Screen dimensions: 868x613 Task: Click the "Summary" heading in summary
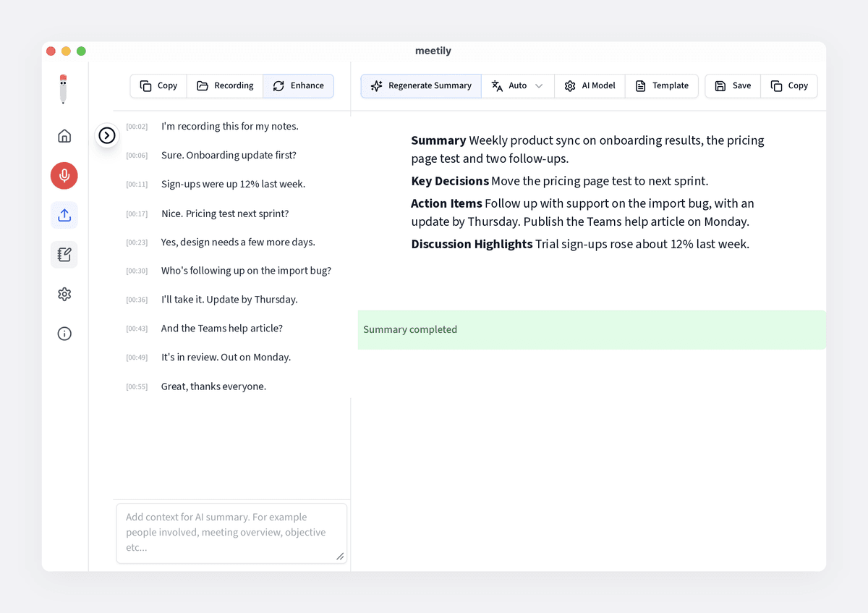point(438,140)
